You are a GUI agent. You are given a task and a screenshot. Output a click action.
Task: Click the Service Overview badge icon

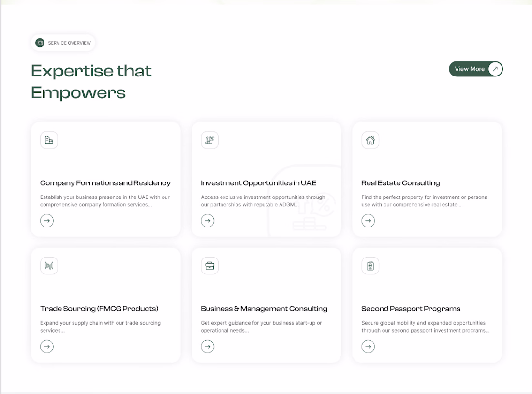pos(40,43)
